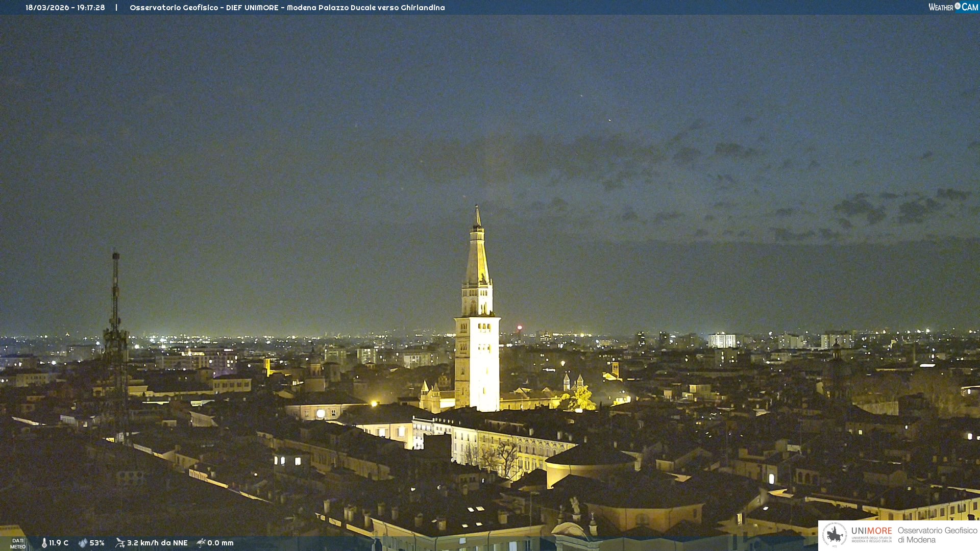980x551 pixels.
Task: Click the Osservatorio Geofisico di Modena text
Action: click(937, 535)
